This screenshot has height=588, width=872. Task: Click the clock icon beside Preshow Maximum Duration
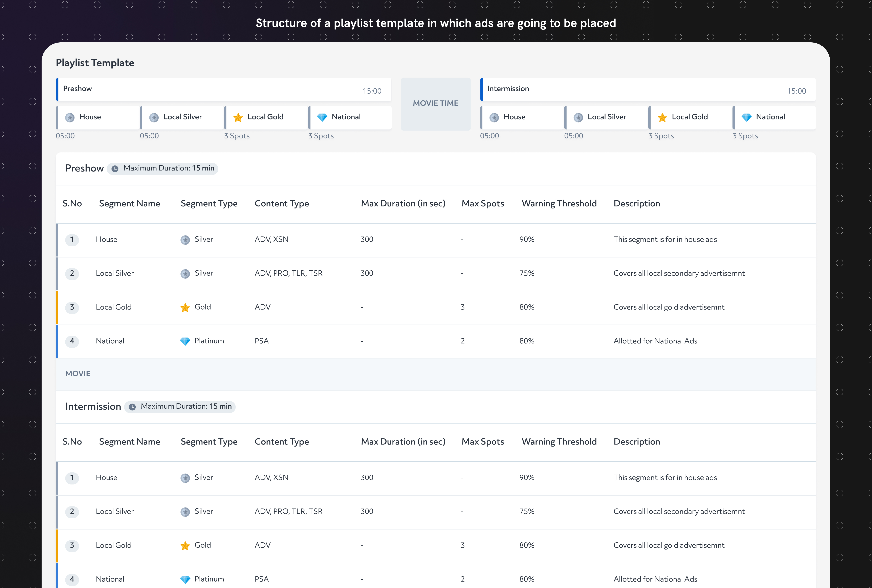[115, 169]
